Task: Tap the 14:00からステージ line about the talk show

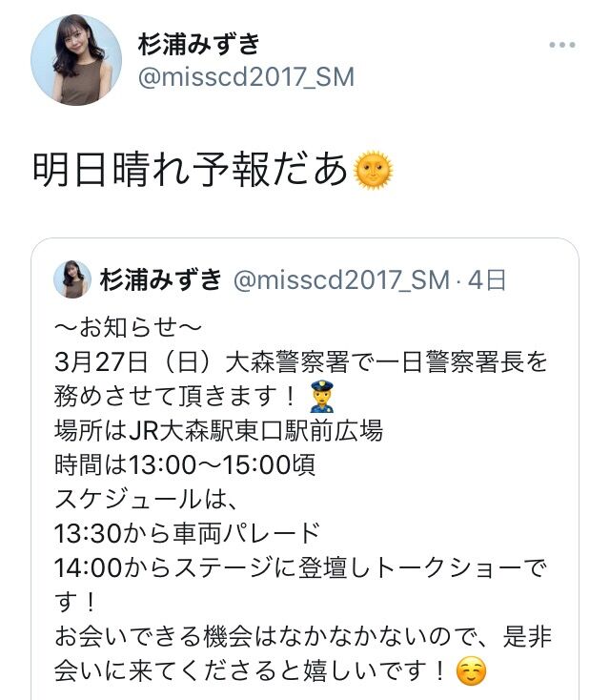Action: tap(300, 585)
